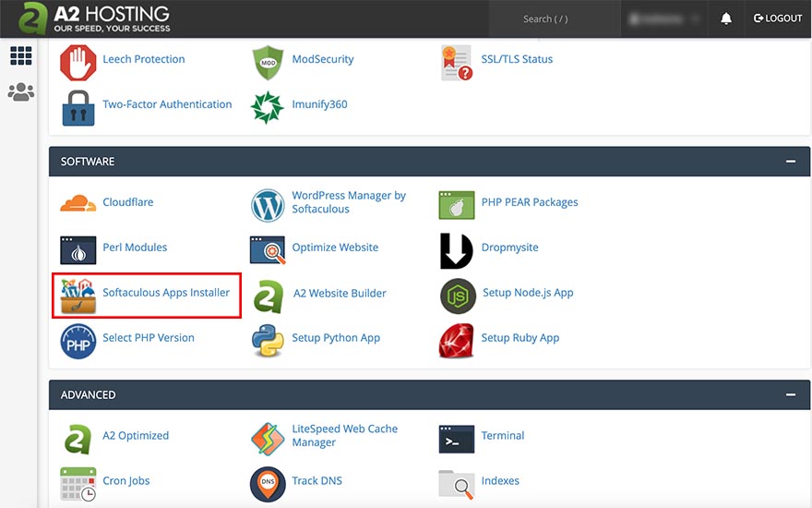Click the PHP PEAR Packages link

(x=530, y=202)
